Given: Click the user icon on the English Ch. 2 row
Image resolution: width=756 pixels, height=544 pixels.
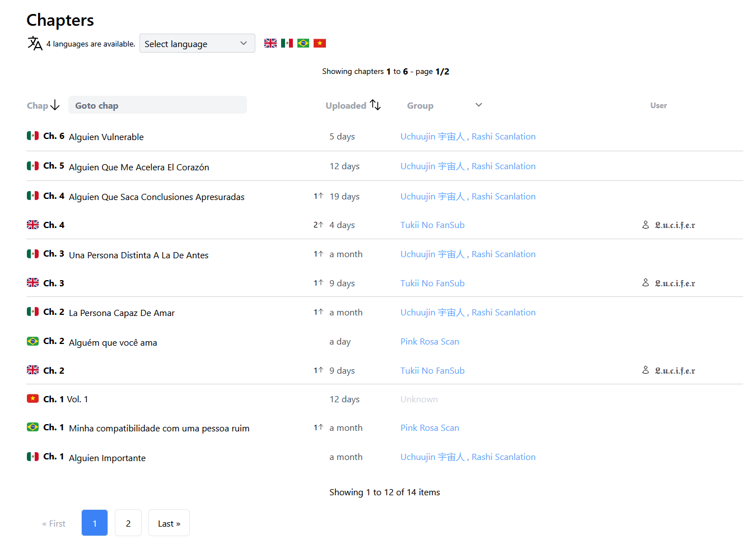Looking at the screenshot, I should (x=646, y=370).
